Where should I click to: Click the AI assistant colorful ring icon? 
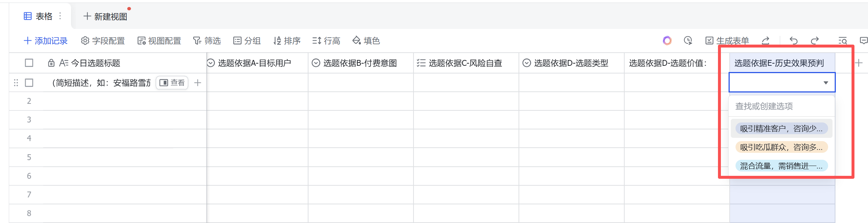pos(667,41)
